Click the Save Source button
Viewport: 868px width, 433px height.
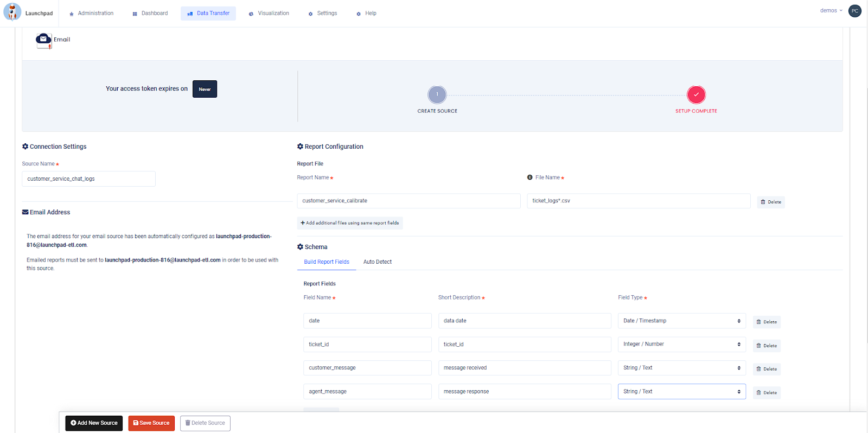click(x=151, y=423)
